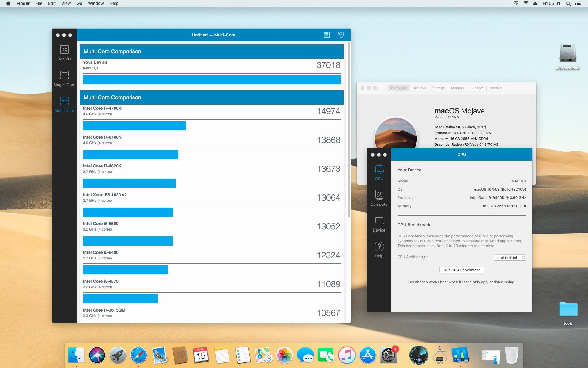Open the tools folder on desktop
The height and width of the screenshot is (368, 588).
tap(568, 310)
